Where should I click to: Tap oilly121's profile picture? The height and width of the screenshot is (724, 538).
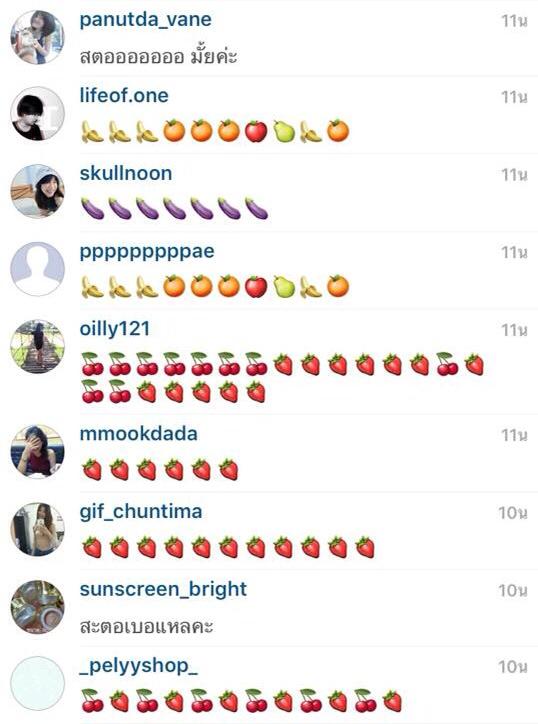pos(37,346)
